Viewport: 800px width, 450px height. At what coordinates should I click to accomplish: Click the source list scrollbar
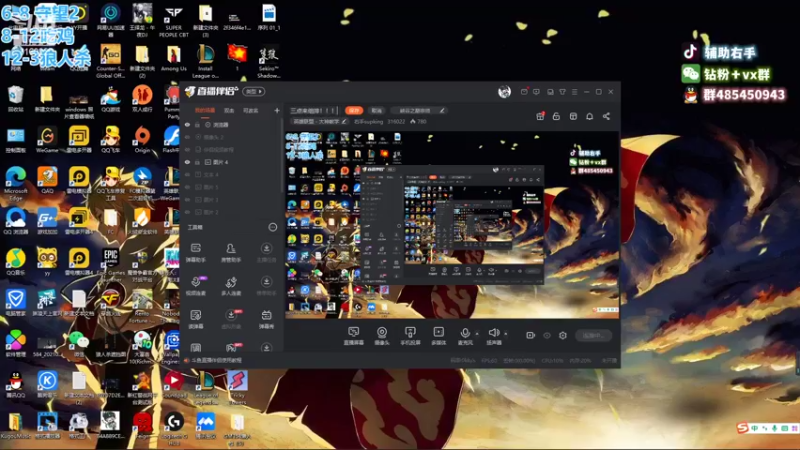click(281, 156)
